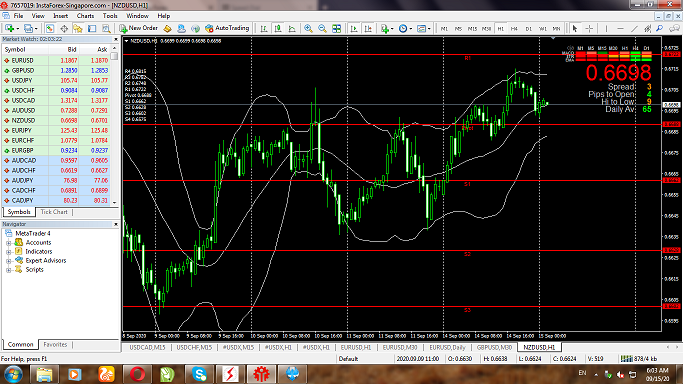
Task: Open the Window menu
Action: [137, 16]
